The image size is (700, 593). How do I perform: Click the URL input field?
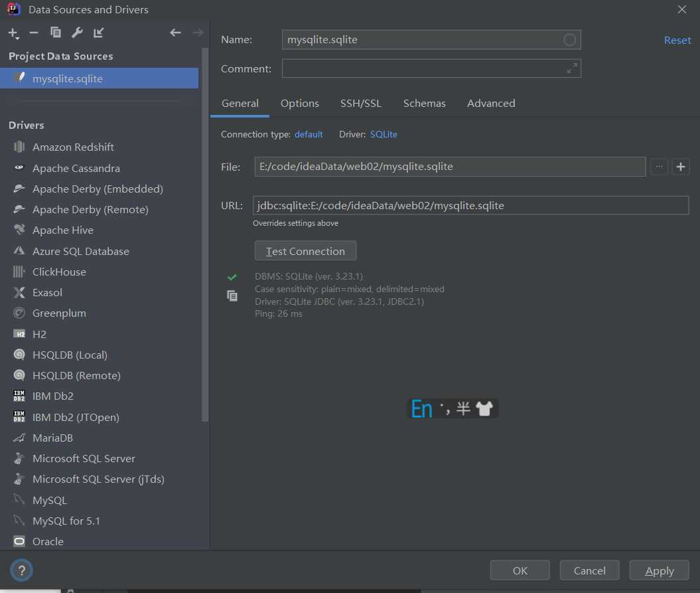(x=470, y=205)
